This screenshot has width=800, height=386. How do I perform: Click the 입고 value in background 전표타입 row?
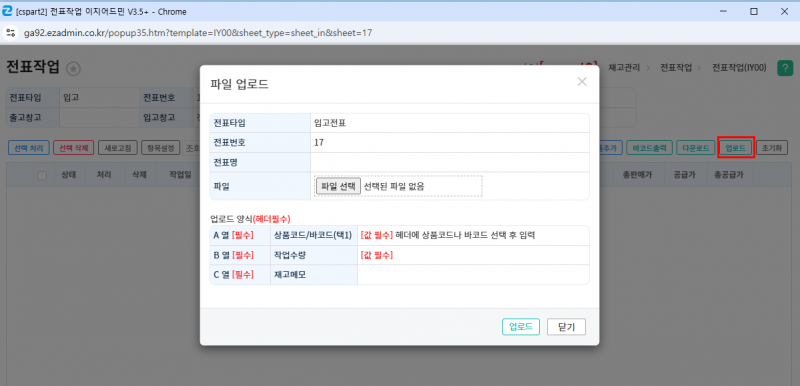(72, 97)
